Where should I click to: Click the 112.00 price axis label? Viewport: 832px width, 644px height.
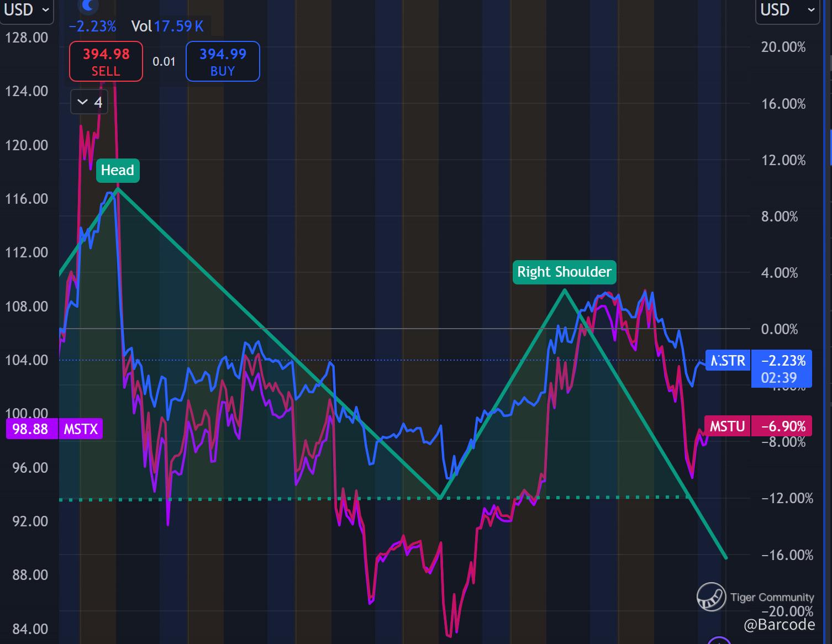pyautogui.click(x=27, y=252)
